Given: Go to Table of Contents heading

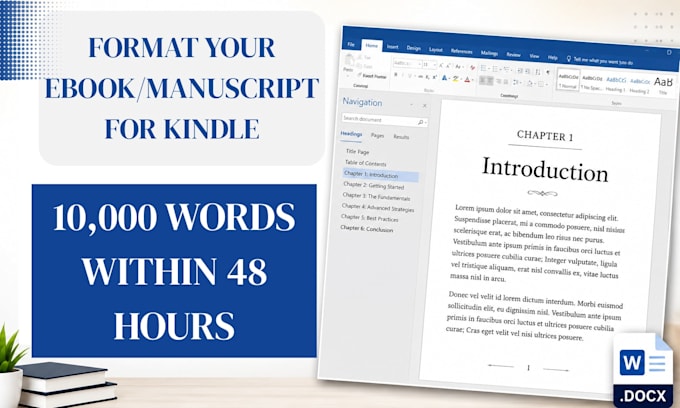Looking at the screenshot, I should (365, 163).
